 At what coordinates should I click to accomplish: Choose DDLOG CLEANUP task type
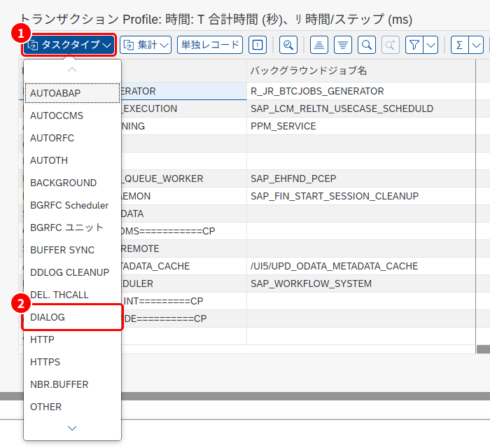pyautogui.click(x=72, y=272)
